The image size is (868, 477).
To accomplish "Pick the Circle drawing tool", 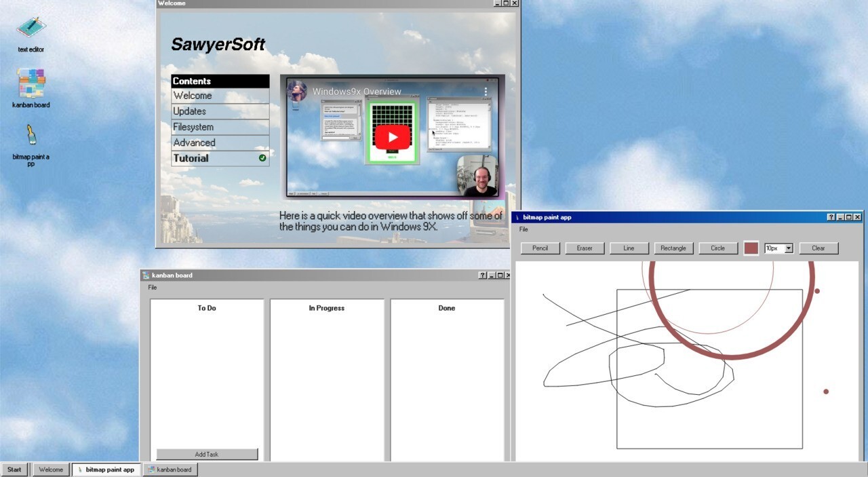I will click(717, 248).
